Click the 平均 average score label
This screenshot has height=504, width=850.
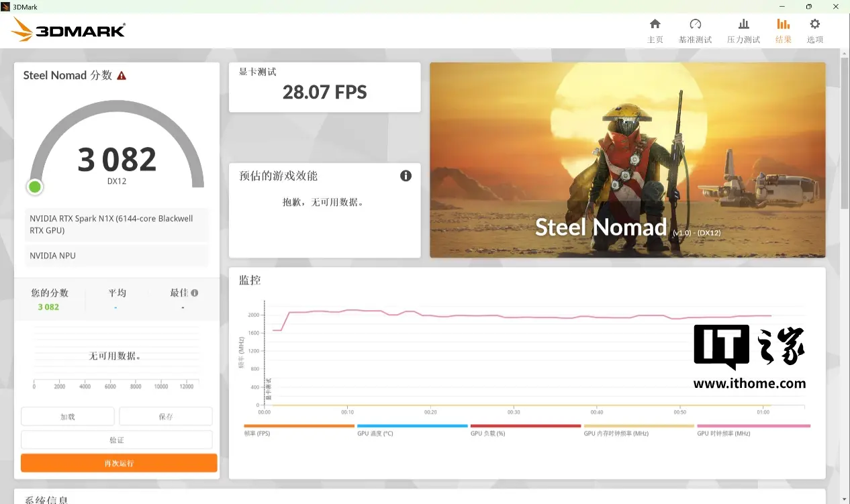[x=117, y=293]
